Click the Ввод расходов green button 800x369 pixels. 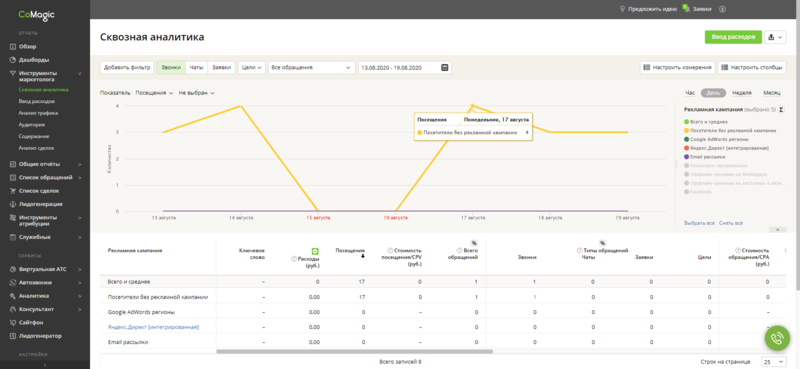(x=733, y=37)
